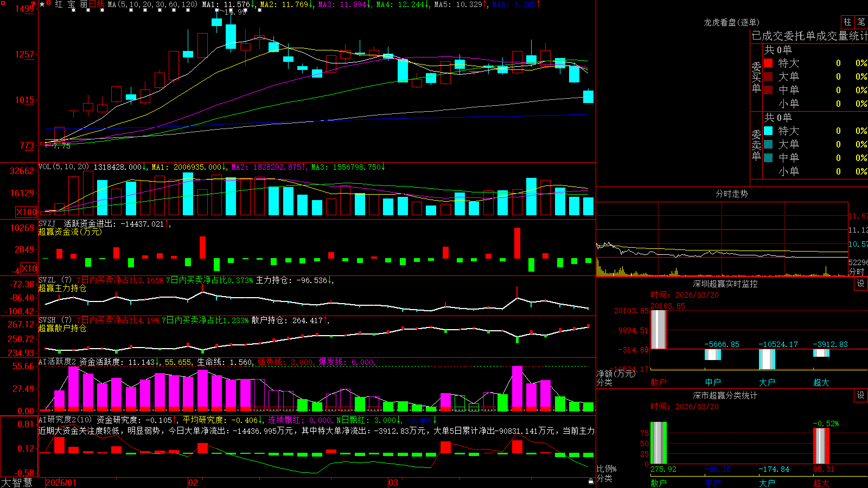Image resolution: width=868 pixels, height=488 pixels.
Task: Click the 散户 bar in 深圳超赢实时监控
Action: click(658, 330)
